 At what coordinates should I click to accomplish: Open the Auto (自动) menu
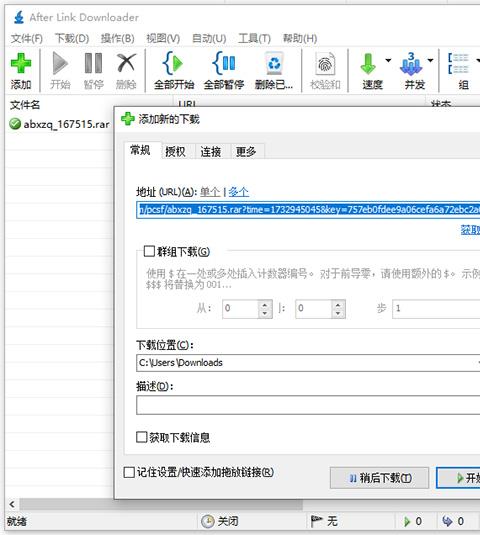tap(209, 38)
